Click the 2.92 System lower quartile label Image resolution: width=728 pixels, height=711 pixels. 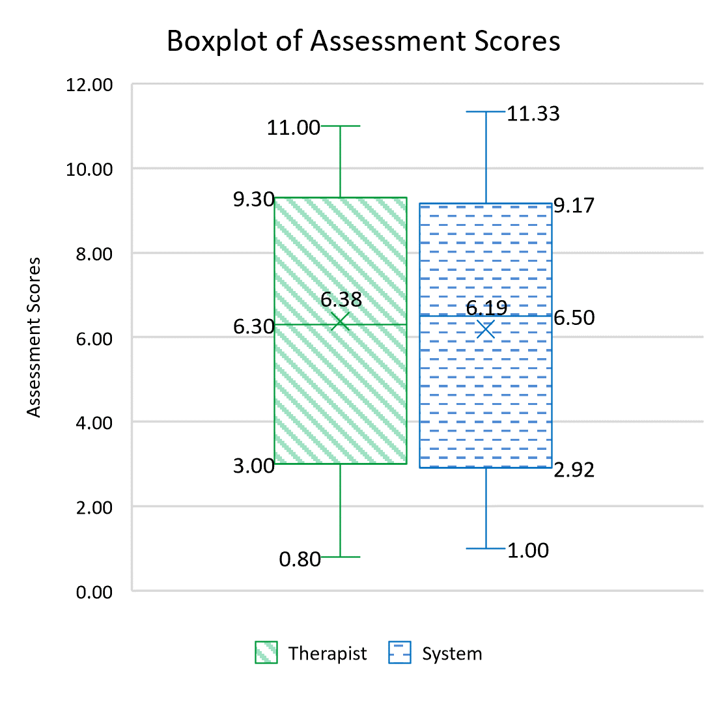[574, 470]
